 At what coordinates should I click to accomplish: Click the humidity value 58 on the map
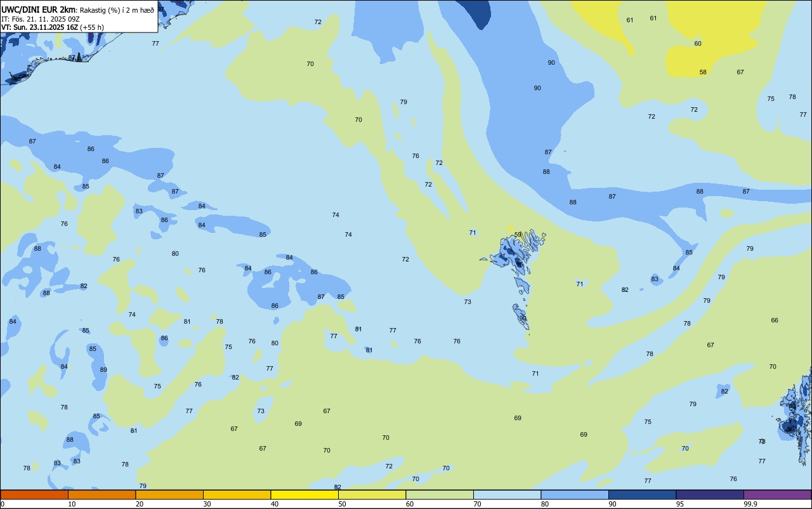coord(703,72)
